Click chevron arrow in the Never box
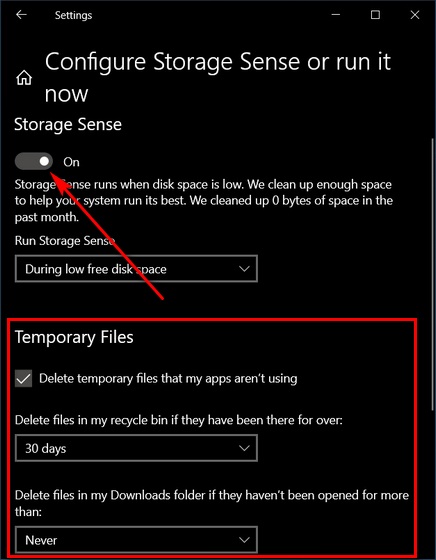 pos(244,540)
